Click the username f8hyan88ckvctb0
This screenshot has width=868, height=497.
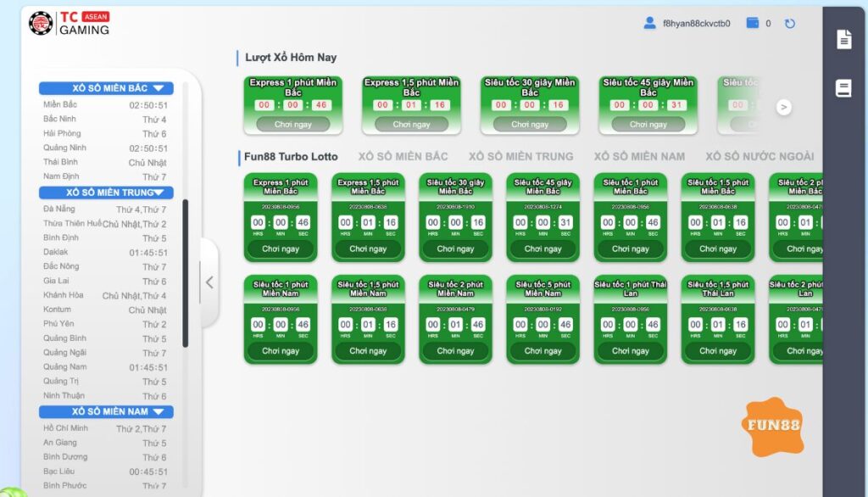click(697, 23)
